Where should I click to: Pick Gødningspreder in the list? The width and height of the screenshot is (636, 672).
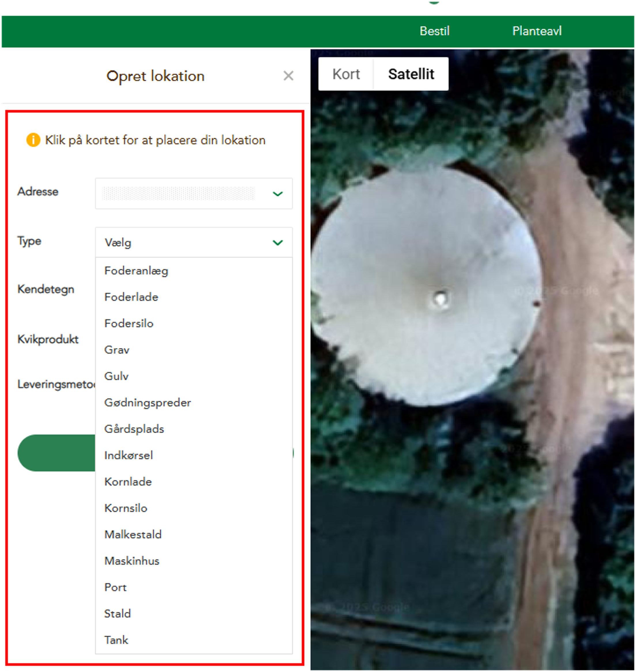tap(147, 403)
